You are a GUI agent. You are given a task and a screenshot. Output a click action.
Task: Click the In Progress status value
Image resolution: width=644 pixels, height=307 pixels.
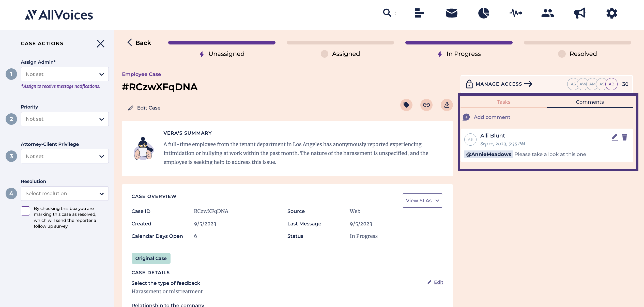363,236
